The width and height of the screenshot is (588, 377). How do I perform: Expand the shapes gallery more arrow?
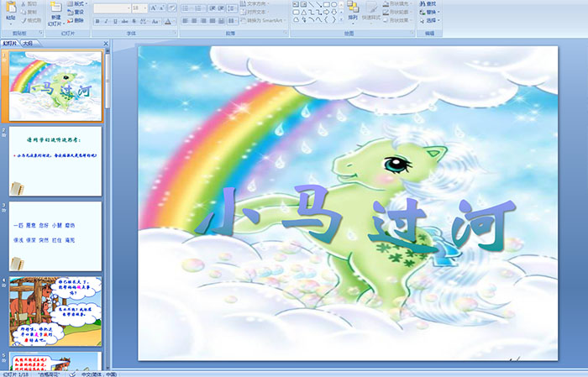[x=341, y=20]
